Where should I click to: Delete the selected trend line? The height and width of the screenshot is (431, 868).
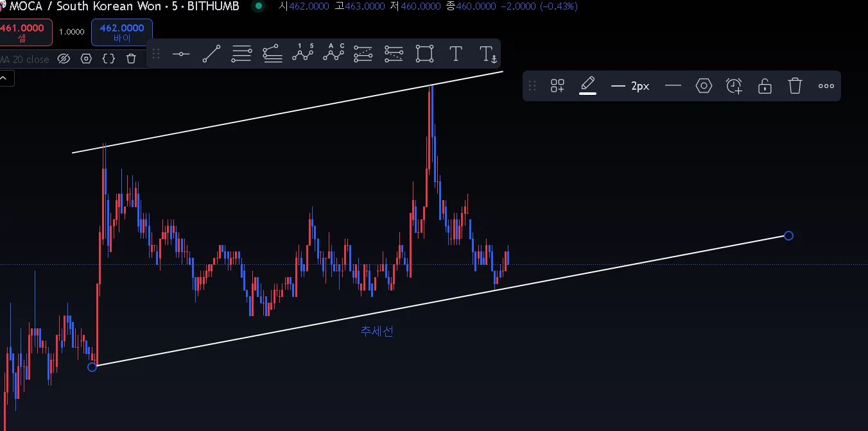click(x=795, y=86)
